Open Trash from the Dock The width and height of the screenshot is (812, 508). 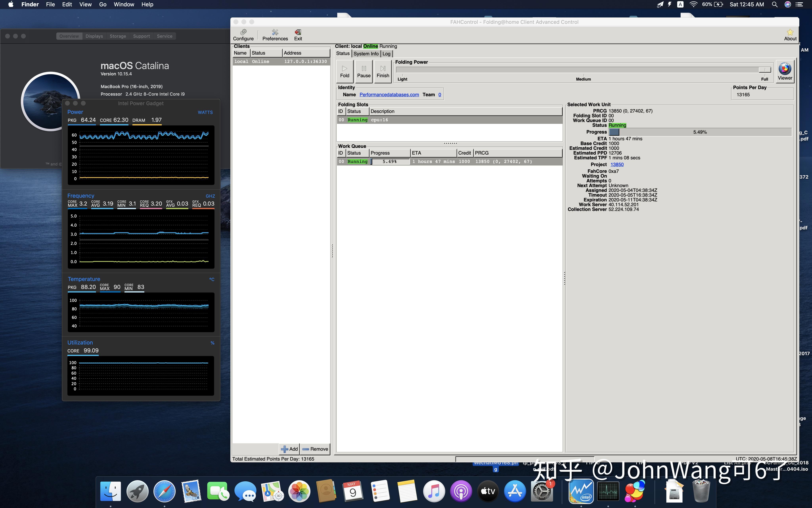pyautogui.click(x=701, y=491)
